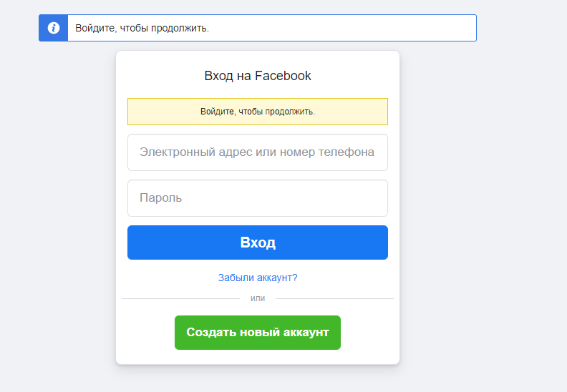
Task: Click the word "Facebook" in the heading
Action: pos(283,76)
